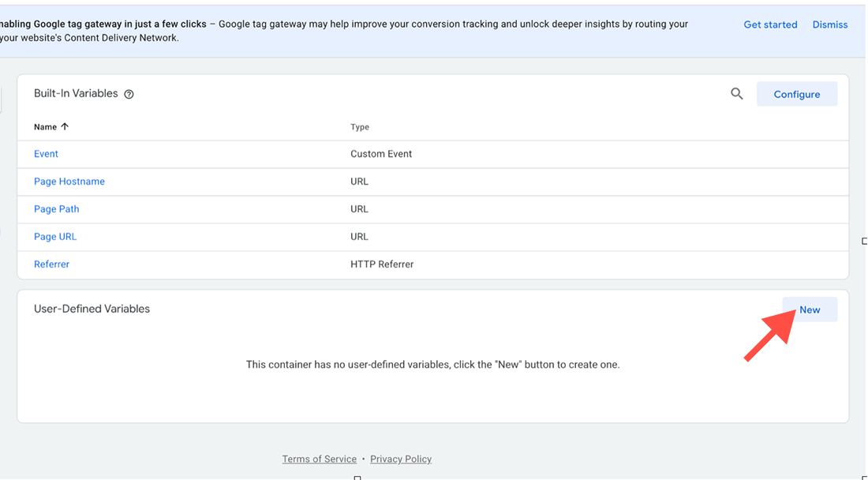Open the Page URL variable
868x480 pixels.
pyautogui.click(x=55, y=237)
